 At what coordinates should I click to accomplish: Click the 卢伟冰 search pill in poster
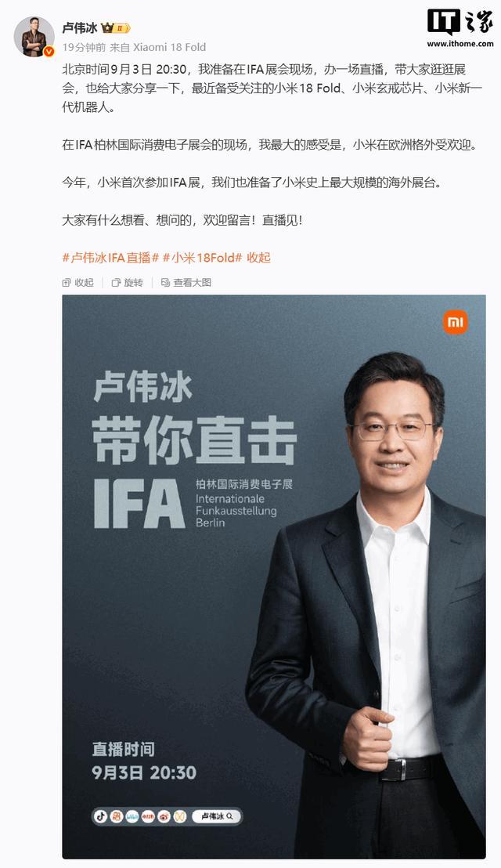point(216,816)
